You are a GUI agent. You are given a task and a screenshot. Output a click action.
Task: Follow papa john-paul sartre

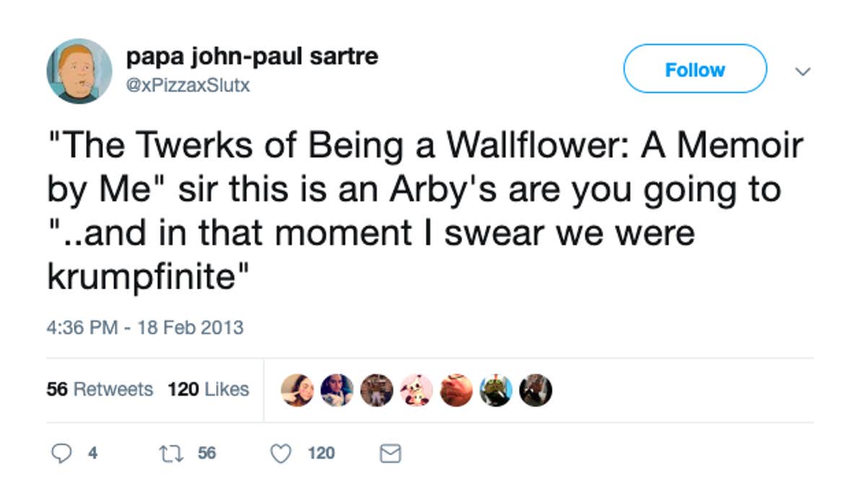point(695,69)
